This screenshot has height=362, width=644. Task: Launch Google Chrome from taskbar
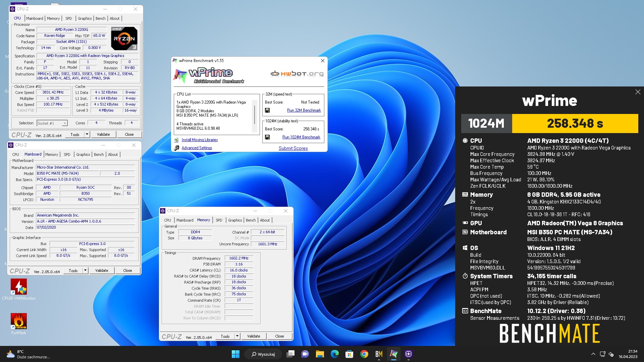[x=364, y=354]
